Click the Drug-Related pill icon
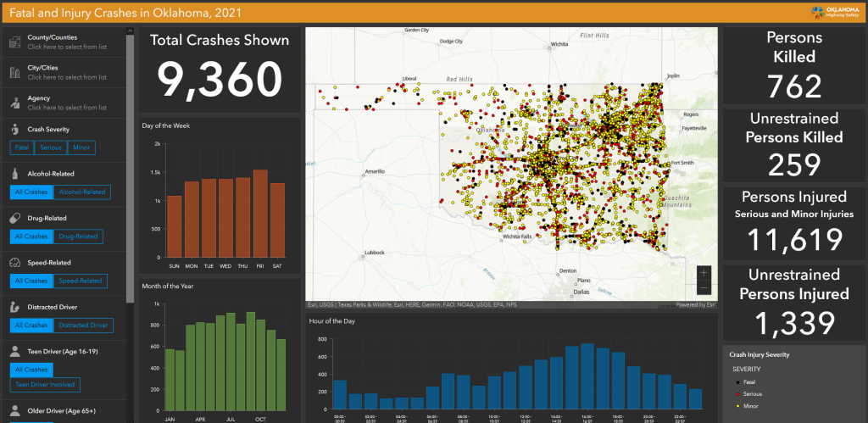This screenshot has height=423, width=868. tap(15, 218)
